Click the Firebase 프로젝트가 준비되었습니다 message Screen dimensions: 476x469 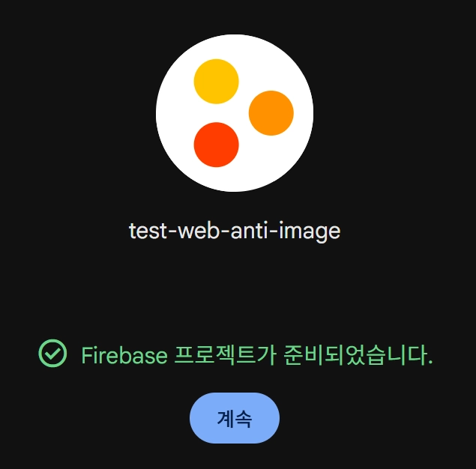[x=257, y=355]
